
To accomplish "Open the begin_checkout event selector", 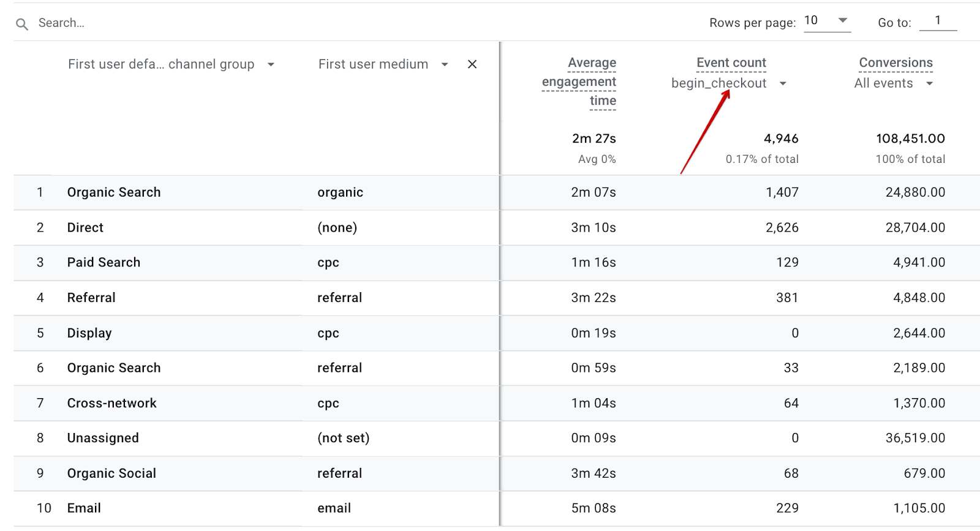I will [x=783, y=84].
